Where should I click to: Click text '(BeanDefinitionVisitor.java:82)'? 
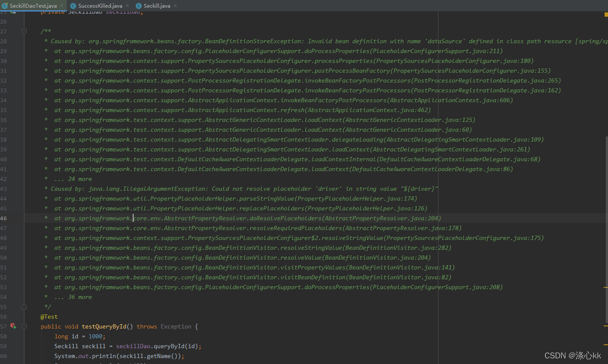(x=399, y=277)
